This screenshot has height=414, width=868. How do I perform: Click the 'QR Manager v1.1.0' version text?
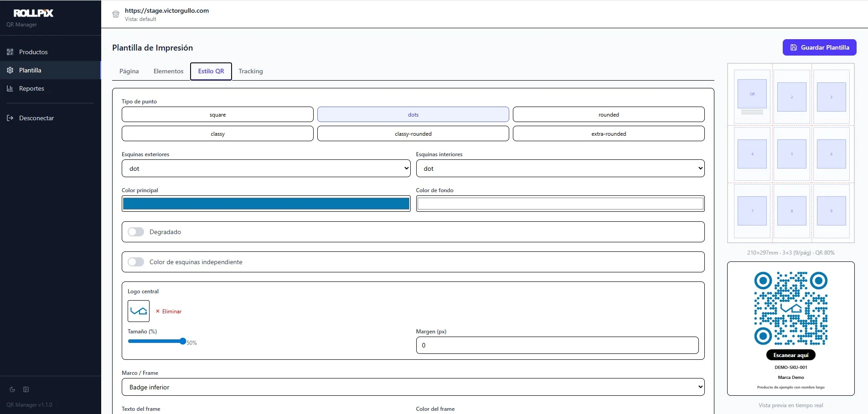pyautogui.click(x=29, y=405)
